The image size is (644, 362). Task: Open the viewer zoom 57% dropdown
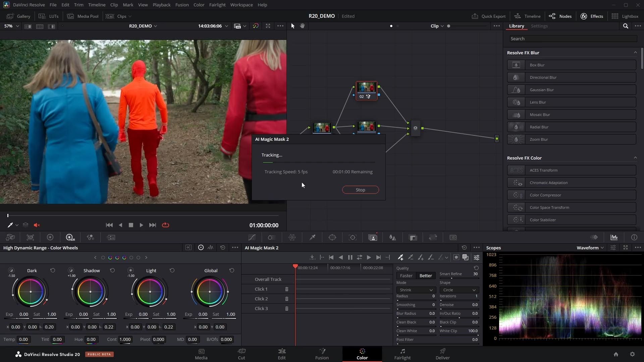click(x=11, y=26)
